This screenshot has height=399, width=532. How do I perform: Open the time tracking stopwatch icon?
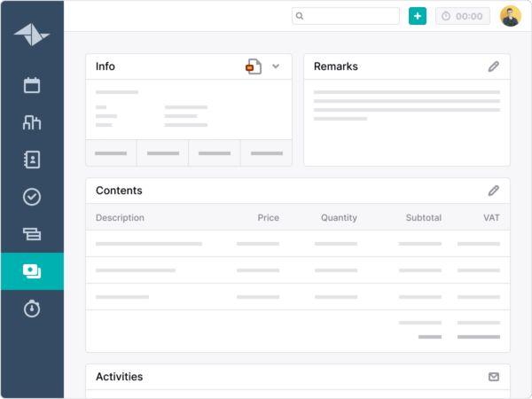click(x=32, y=309)
